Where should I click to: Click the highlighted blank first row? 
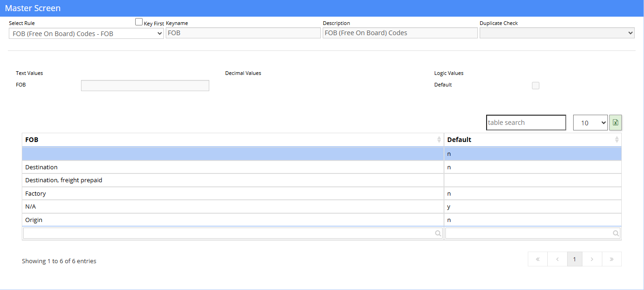pyautogui.click(x=322, y=154)
